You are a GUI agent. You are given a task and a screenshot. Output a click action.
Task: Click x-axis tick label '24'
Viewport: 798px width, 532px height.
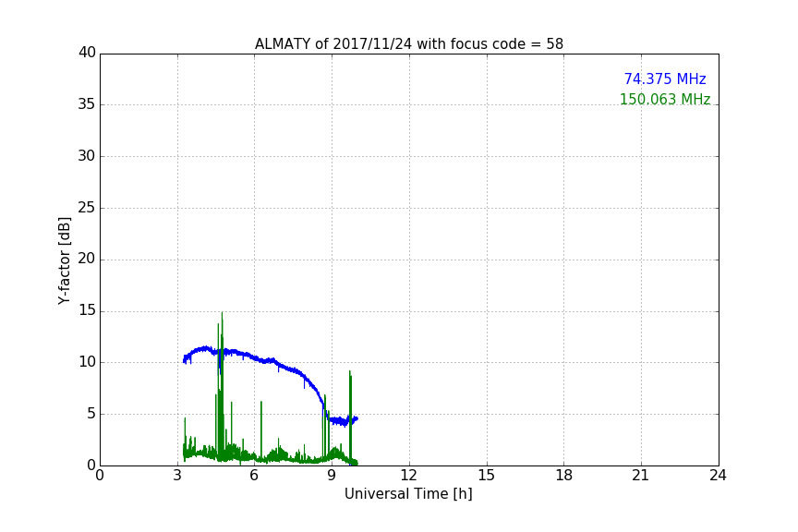click(718, 476)
